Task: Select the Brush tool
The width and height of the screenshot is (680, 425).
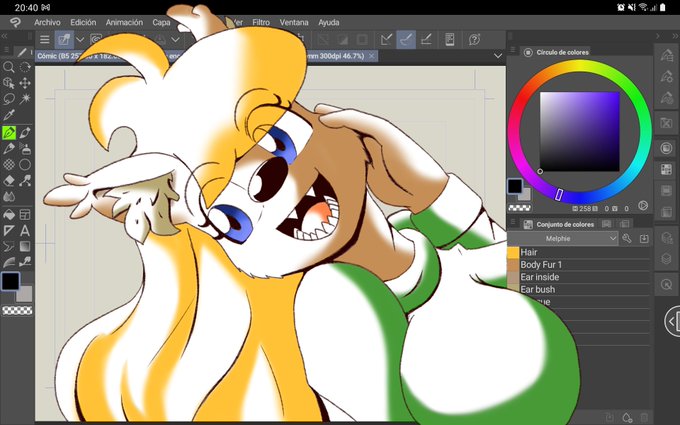Action: pyautogui.click(x=9, y=149)
